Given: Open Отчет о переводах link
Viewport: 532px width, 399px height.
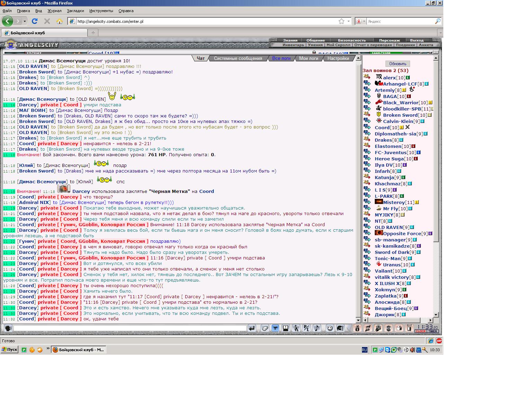Looking at the screenshot, I should 373,45.
